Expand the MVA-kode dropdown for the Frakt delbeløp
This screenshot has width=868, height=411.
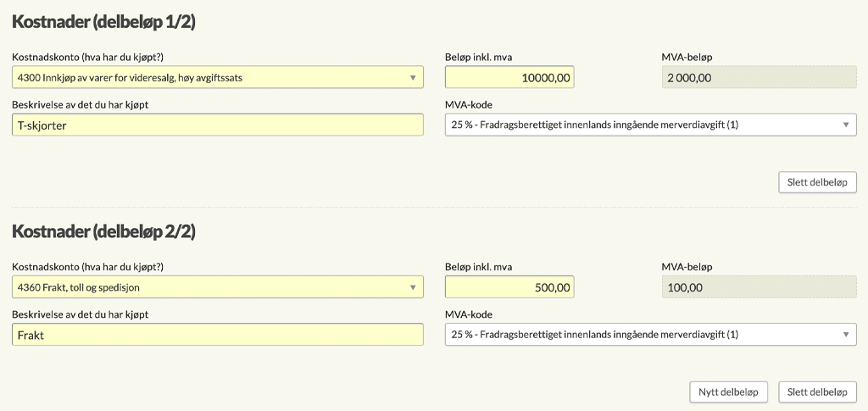tap(650, 334)
